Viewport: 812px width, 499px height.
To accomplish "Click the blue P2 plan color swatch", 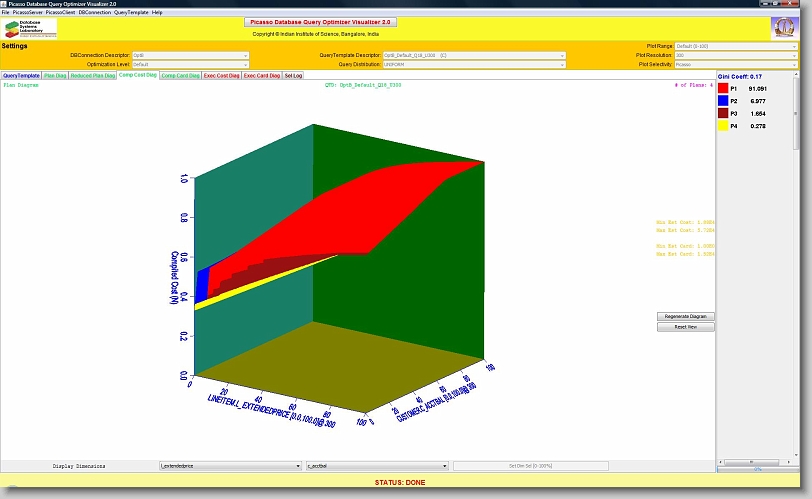I will (x=723, y=101).
